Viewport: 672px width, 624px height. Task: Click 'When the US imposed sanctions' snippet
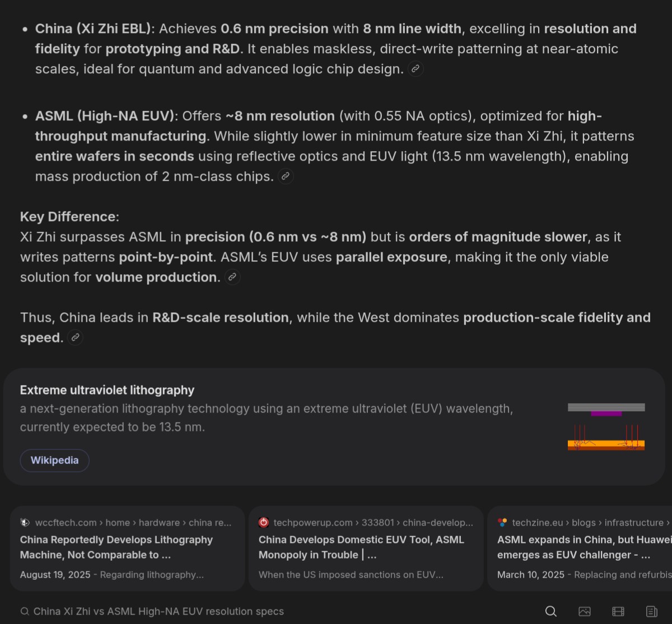pos(351,575)
